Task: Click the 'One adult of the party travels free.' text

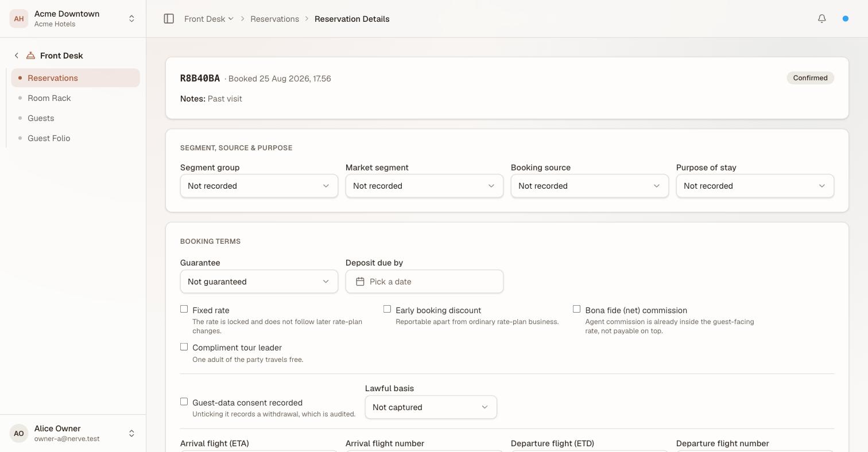Action: click(x=248, y=360)
